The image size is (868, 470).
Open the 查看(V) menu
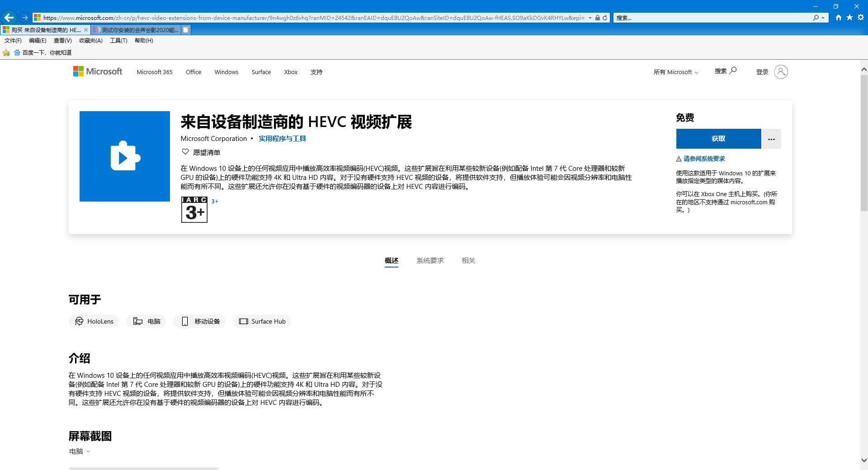[x=62, y=41]
